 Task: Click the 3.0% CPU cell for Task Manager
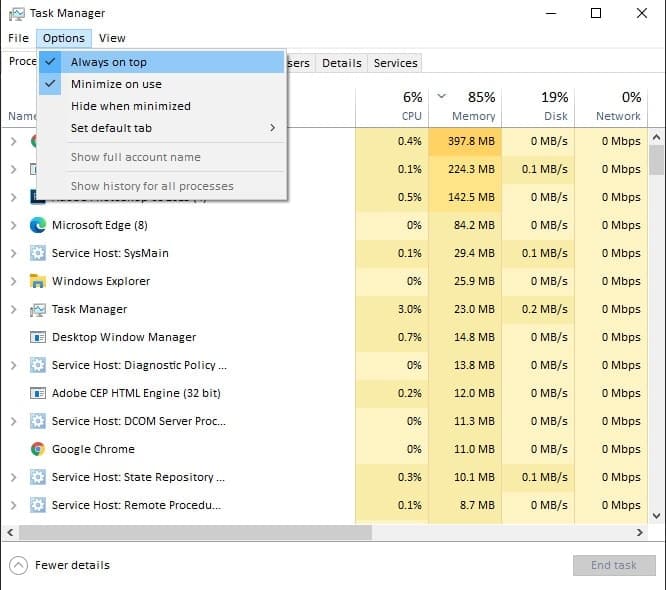coord(392,309)
